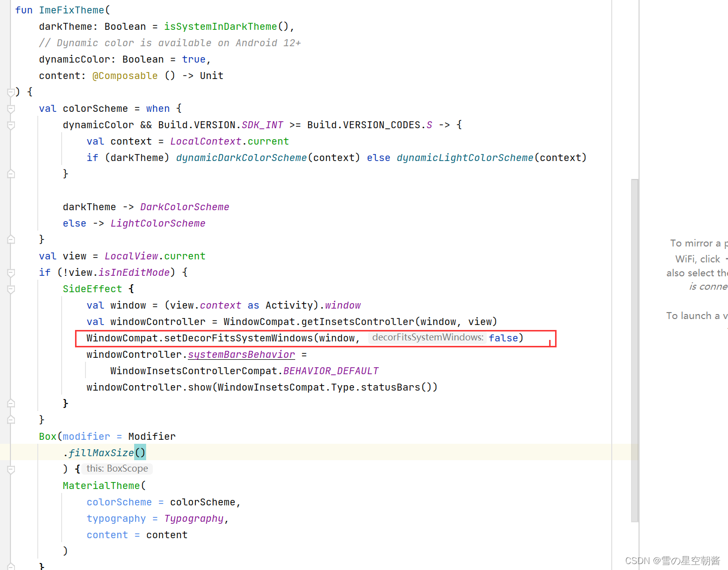This screenshot has height=570, width=728.
Task: Click the Box composable name
Action: point(48,436)
